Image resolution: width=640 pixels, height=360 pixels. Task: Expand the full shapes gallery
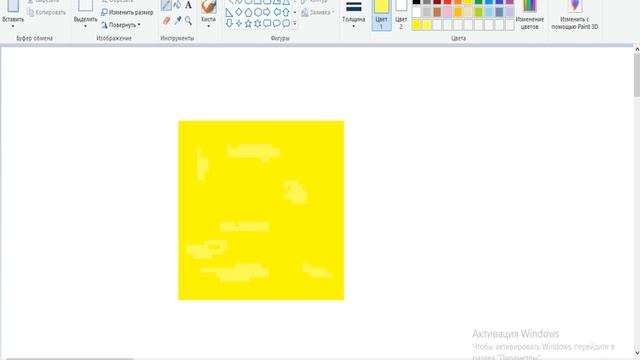295,23
